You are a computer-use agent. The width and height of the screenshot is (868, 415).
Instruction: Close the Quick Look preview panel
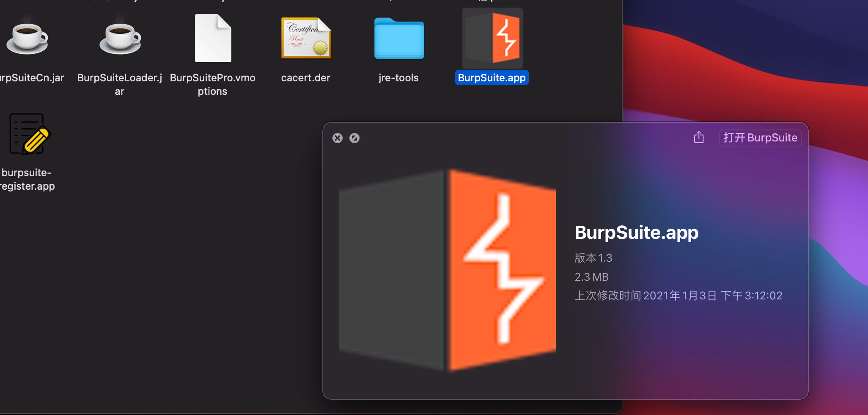pos(337,138)
